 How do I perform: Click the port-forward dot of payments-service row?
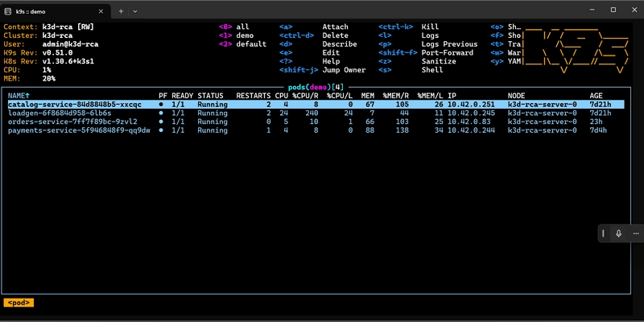pos(161,130)
